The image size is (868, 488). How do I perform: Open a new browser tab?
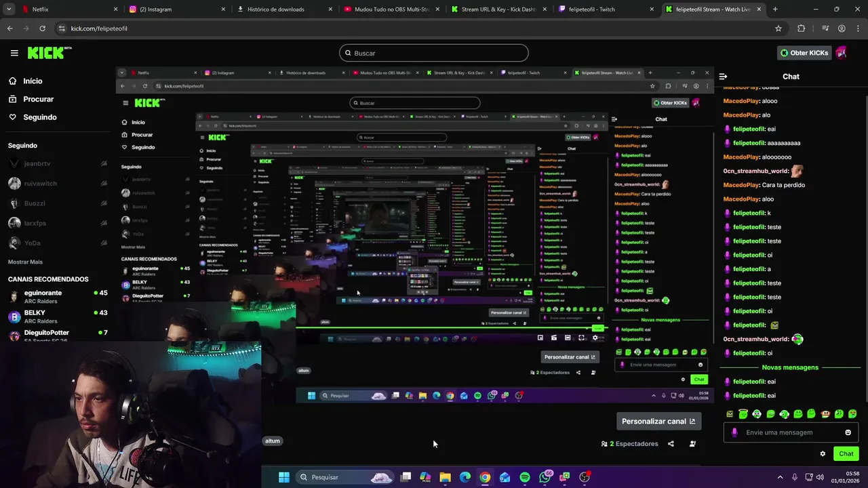pyautogui.click(x=775, y=9)
